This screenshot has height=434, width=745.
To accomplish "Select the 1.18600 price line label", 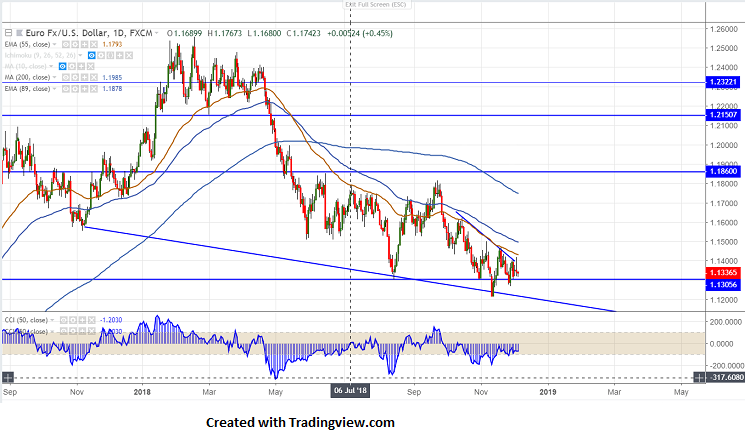I will (x=723, y=171).
